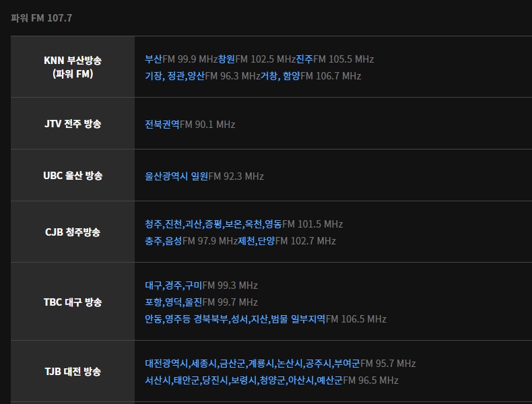Click the FM 97.9 MHz frequency

(210, 241)
